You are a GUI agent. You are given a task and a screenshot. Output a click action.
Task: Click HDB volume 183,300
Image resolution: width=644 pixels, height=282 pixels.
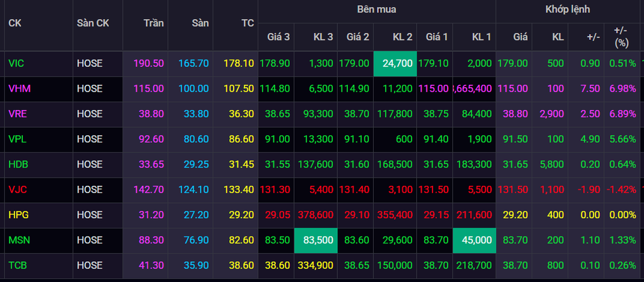click(474, 164)
